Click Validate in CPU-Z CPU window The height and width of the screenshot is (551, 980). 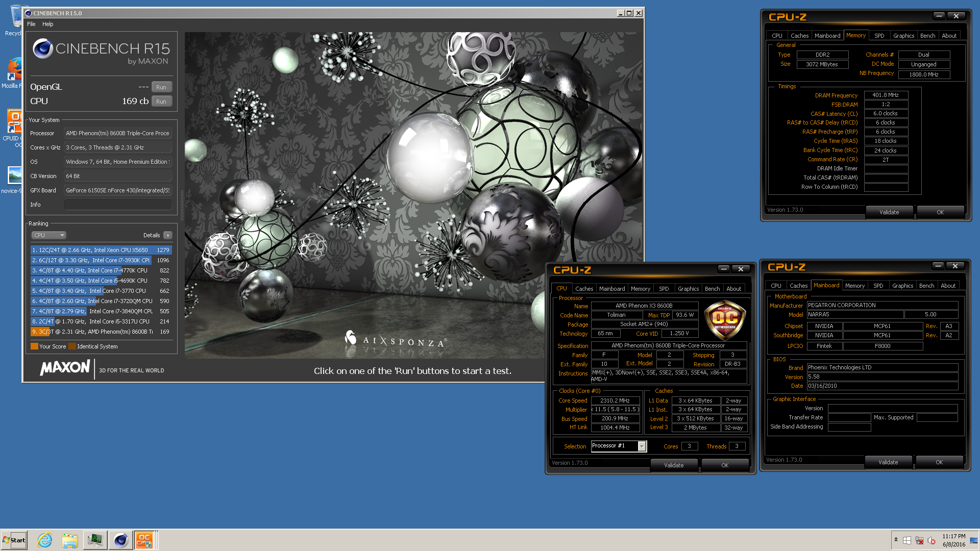coord(674,465)
